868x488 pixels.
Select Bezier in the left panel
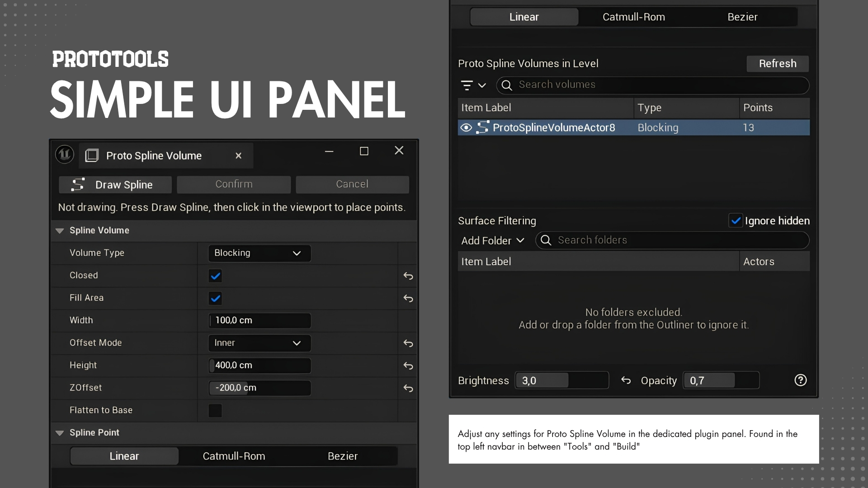[343, 456]
